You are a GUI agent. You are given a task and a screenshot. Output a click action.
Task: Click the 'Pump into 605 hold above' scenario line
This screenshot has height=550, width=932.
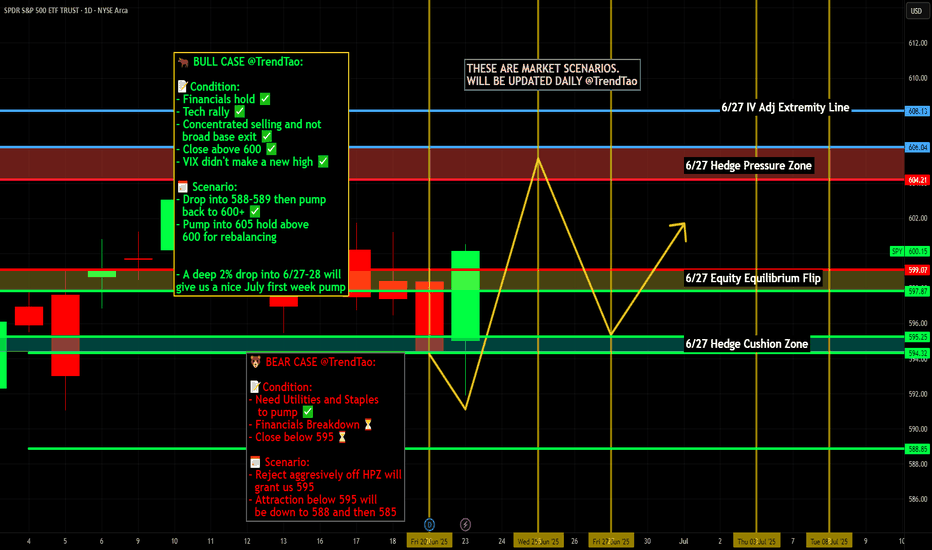[244, 224]
